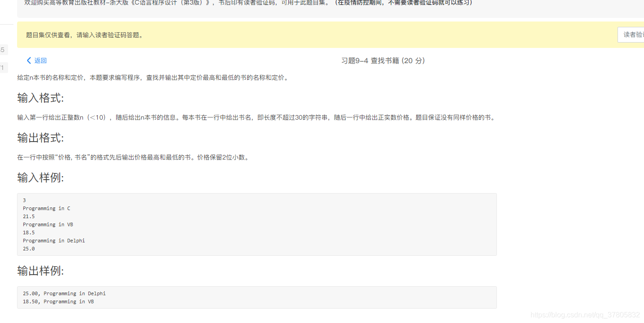The height and width of the screenshot is (323, 644).
Task: Click the bold note about 疫情防控期间
Action: pos(403,3)
